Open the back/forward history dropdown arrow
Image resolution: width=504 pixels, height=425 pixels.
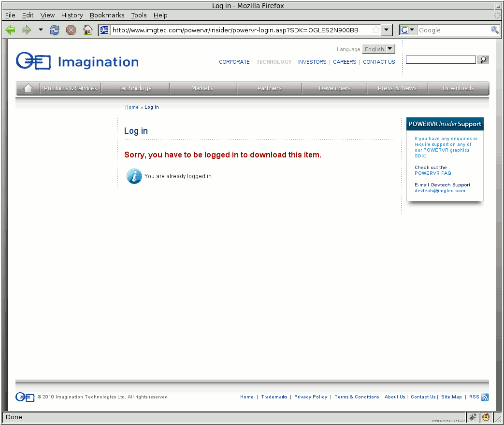tap(41, 30)
